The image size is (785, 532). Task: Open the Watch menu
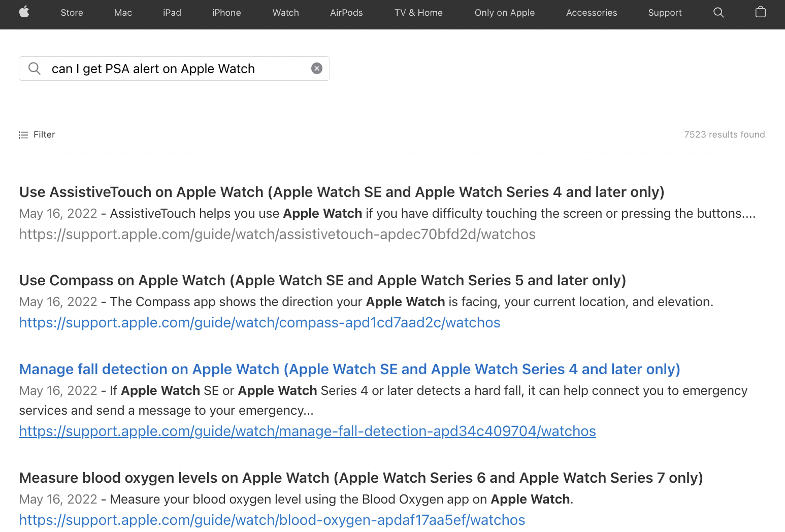point(286,13)
